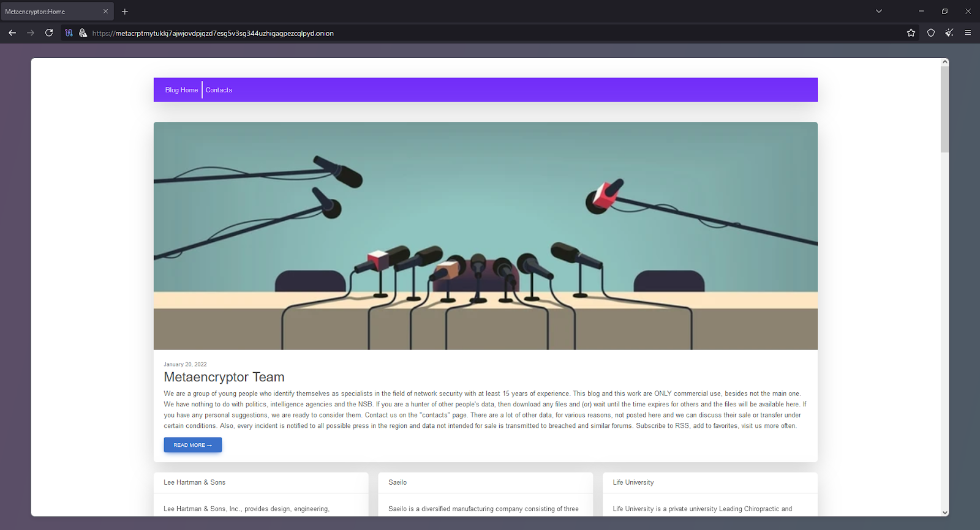Image resolution: width=980 pixels, height=530 pixels.
Task: Click the scrollbar down arrow
Action: [x=944, y=512]
